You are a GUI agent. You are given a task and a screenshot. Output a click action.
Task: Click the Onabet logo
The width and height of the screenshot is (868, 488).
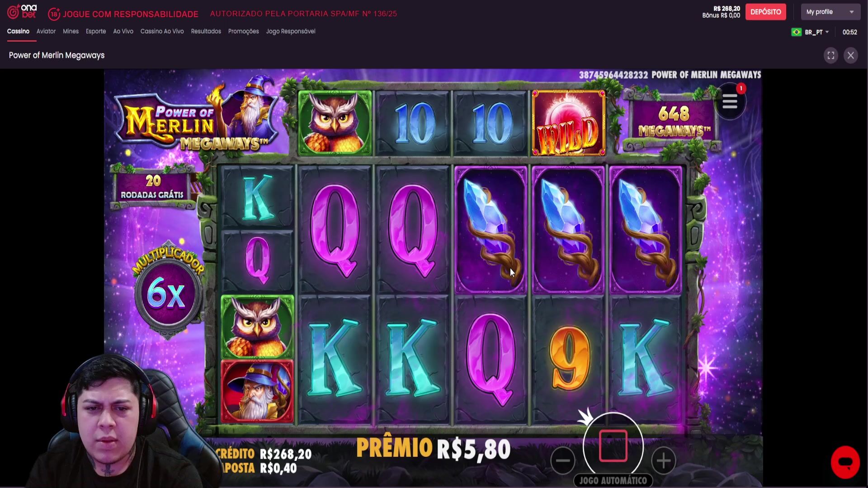22,12
